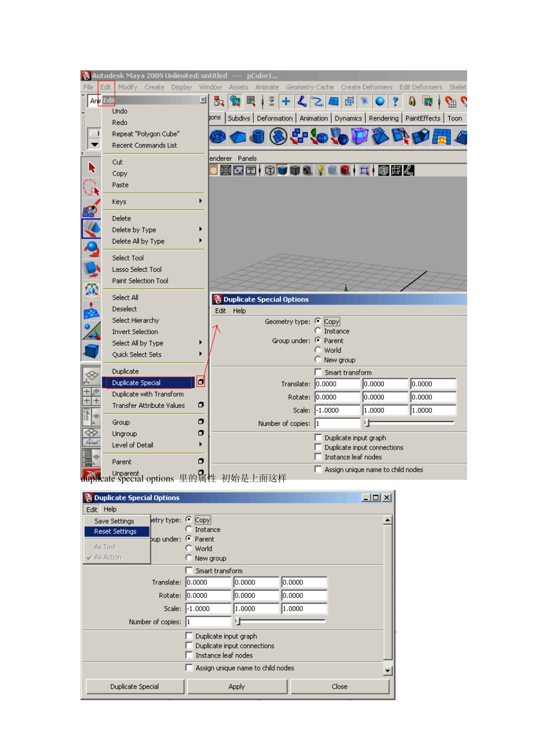Select by object type icon
Screen dimensions: 534x756
pos(235,101)
